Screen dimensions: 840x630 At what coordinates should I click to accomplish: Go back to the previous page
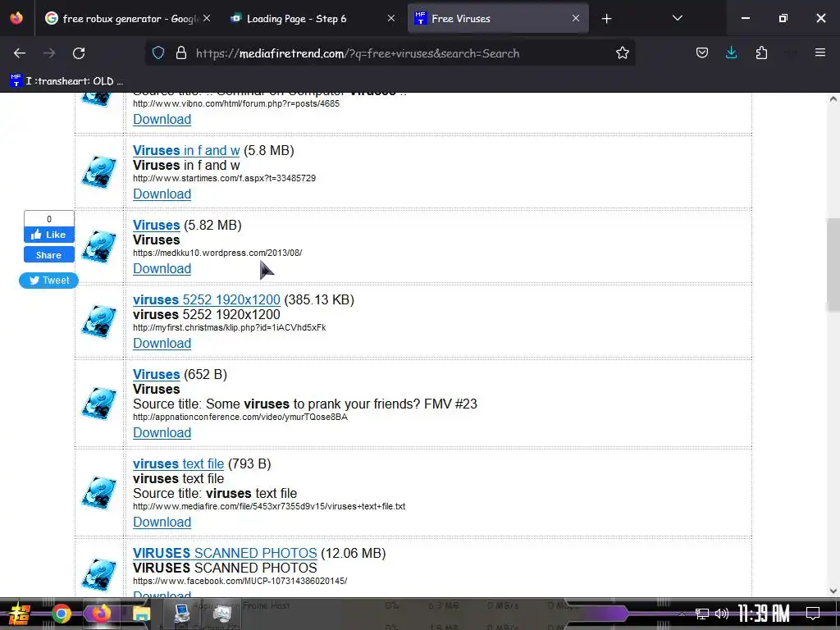(20, 53)
